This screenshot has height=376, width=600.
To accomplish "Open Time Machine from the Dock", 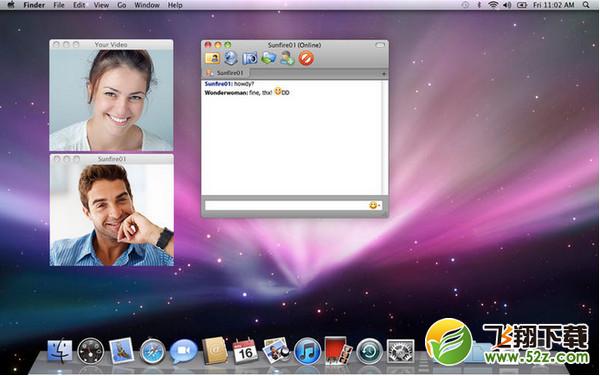I will tap(369, 351).
